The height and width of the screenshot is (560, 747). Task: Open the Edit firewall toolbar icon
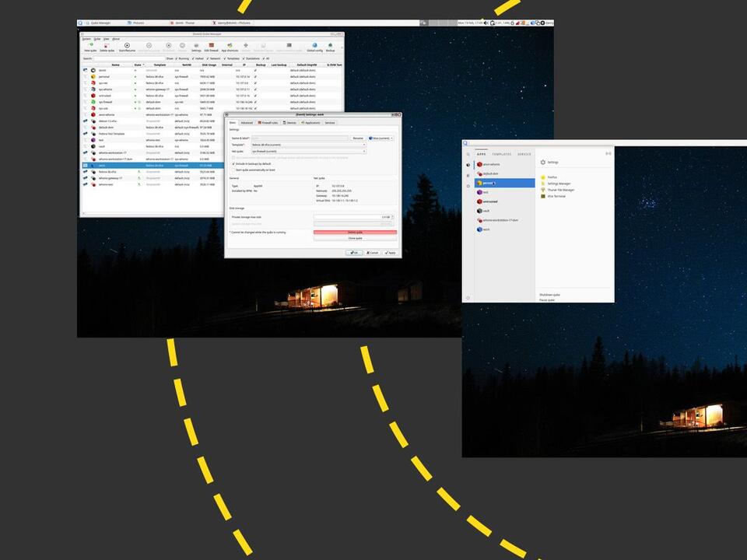coord(210,47)
